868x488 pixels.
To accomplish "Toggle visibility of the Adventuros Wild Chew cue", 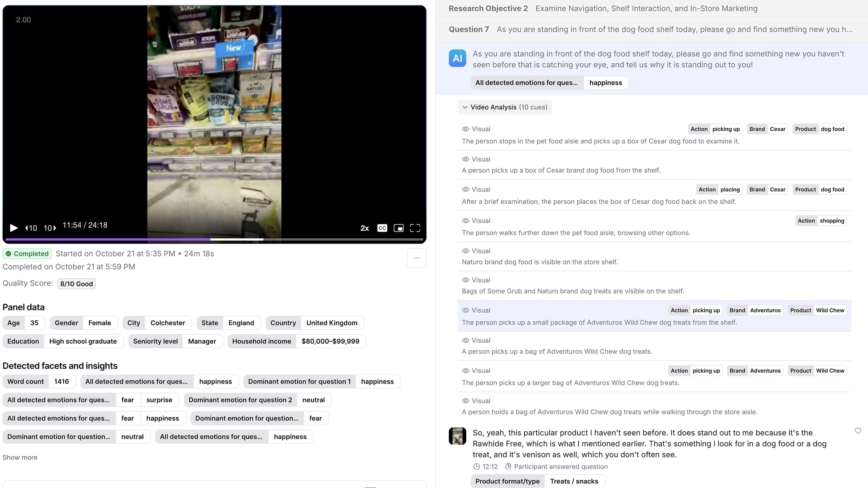I will [x=465, y=310].
